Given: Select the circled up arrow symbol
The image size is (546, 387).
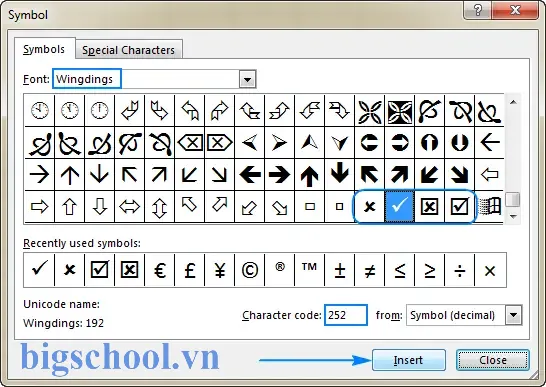Looking at the screenshot, I should pos(429,142).
